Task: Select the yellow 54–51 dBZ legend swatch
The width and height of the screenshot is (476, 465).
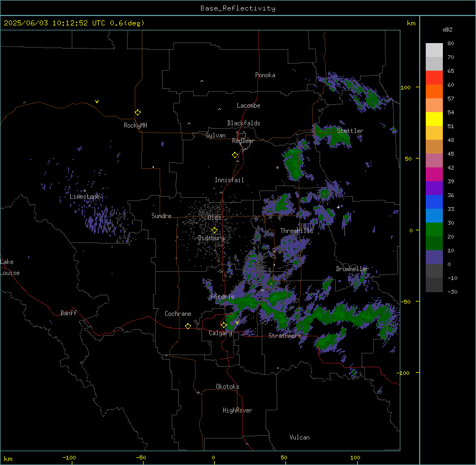Action: pyautogui.click(x=434, y=119)
